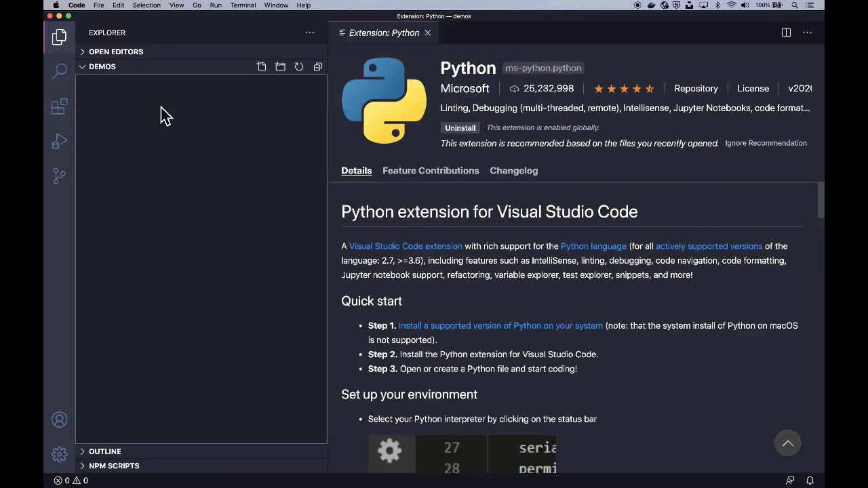This screenshot has height=488, width=868.
Task: Click the star rating of the extension
Action: coord(624,89)
